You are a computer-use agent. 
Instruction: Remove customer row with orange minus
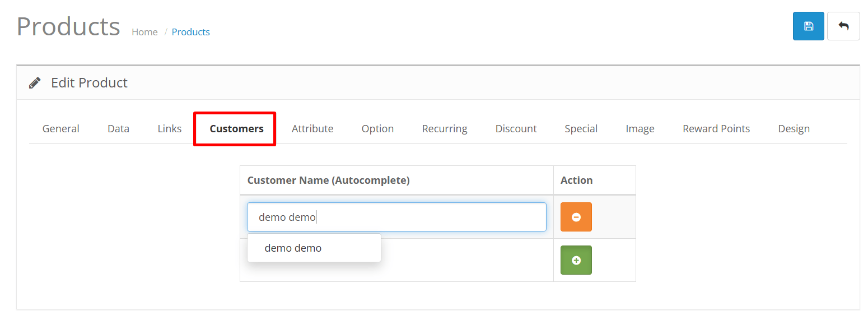pos(576,217)
